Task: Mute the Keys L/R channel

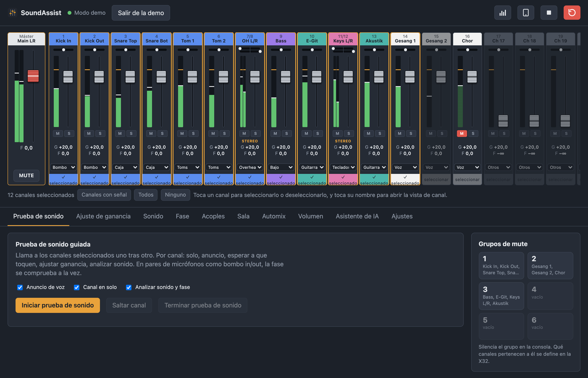Action: pos(337,133)
